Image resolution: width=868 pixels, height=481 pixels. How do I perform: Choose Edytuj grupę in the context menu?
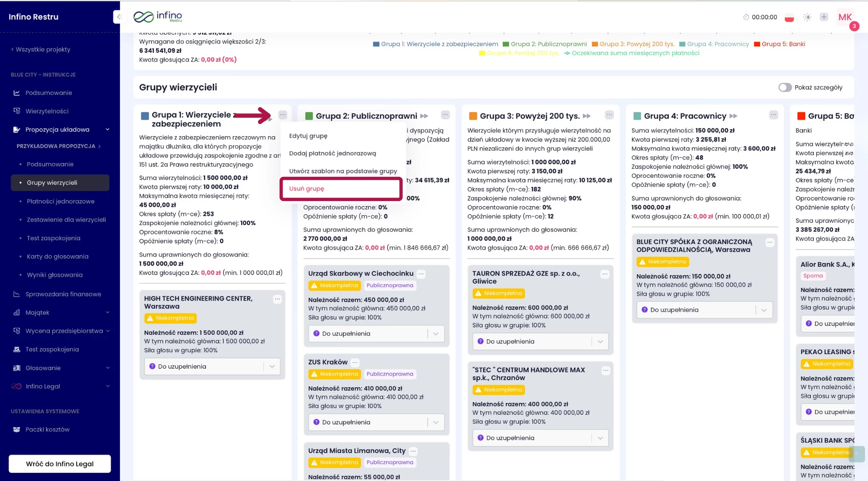pos(308,136)
